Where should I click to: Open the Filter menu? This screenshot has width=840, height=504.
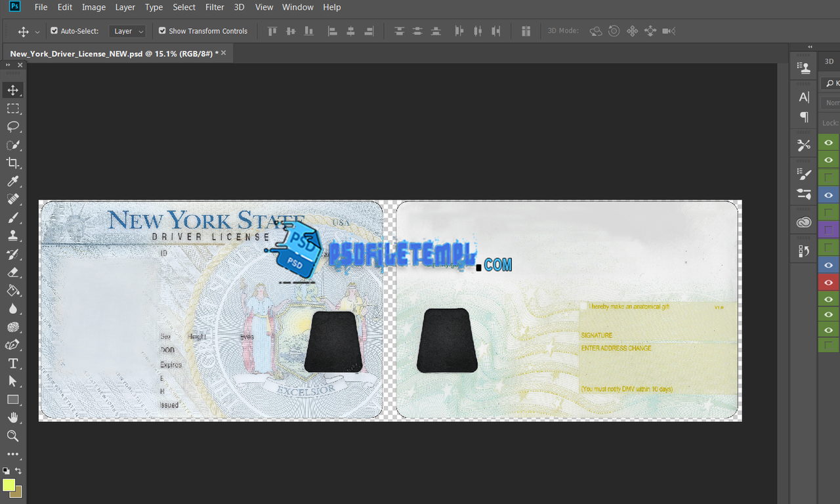[215, 7]
